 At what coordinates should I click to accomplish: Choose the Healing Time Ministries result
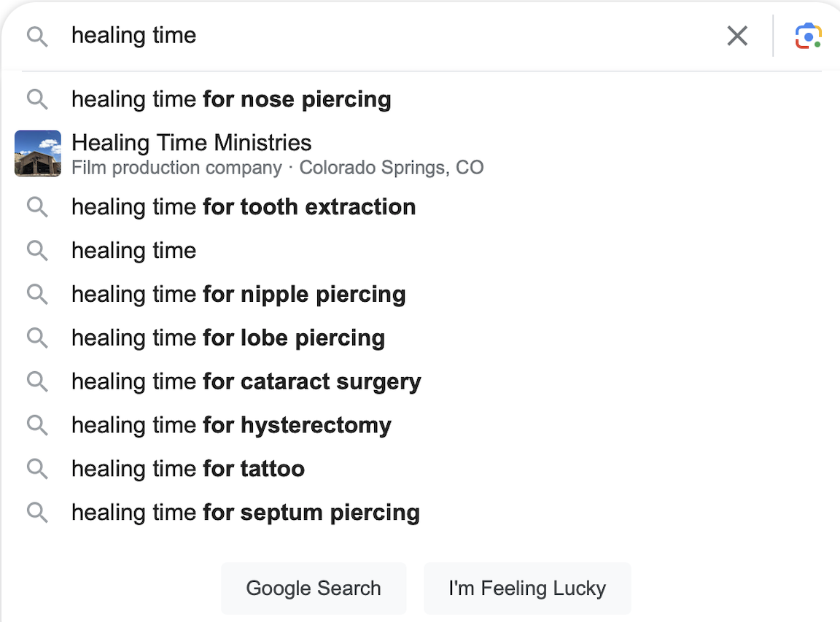[192, 143]
